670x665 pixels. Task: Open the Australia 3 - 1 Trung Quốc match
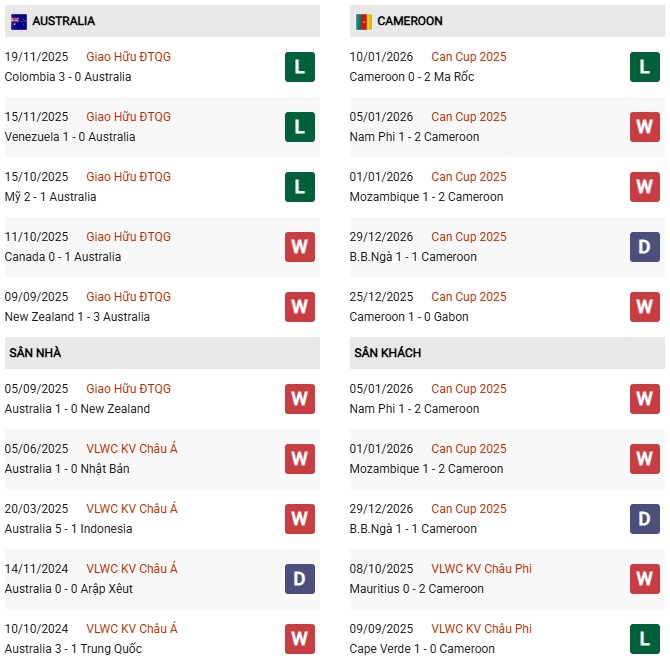[x=73, y=649]
